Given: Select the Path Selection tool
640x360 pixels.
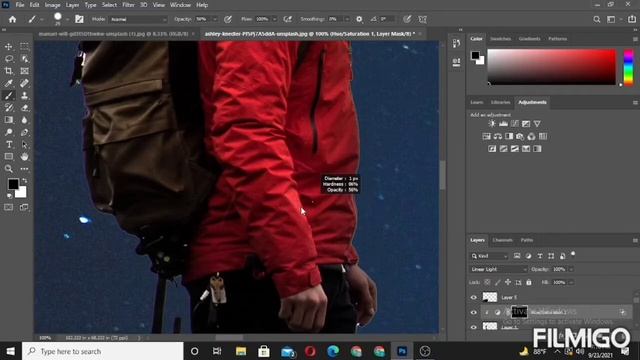Looking at the screenshot, I should point(24,144).
